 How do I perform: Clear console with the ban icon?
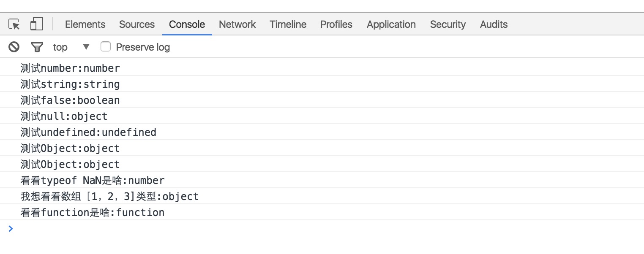coord(14,47)
